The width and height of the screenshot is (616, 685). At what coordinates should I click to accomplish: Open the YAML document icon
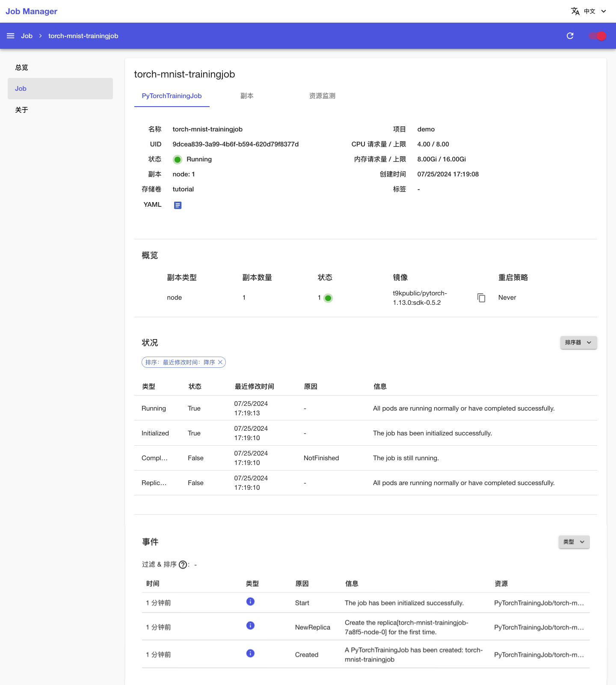tap(178, 205)
